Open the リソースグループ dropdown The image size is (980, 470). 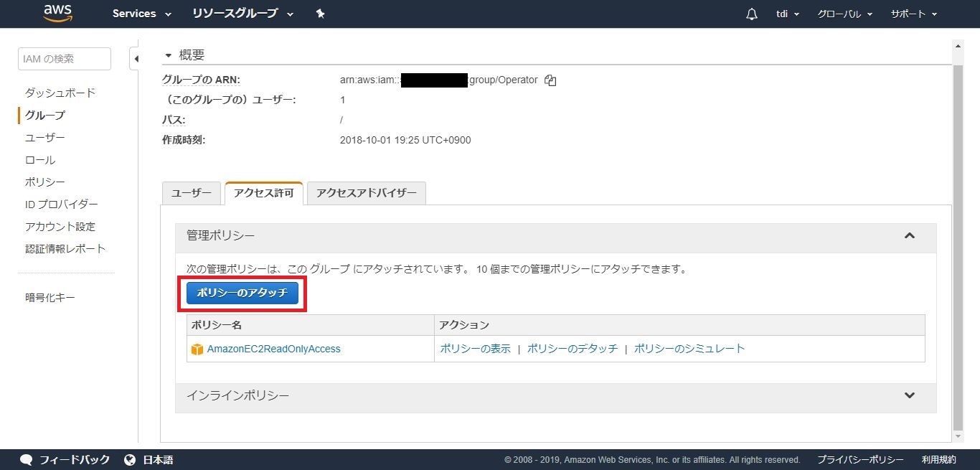(242, 14)
